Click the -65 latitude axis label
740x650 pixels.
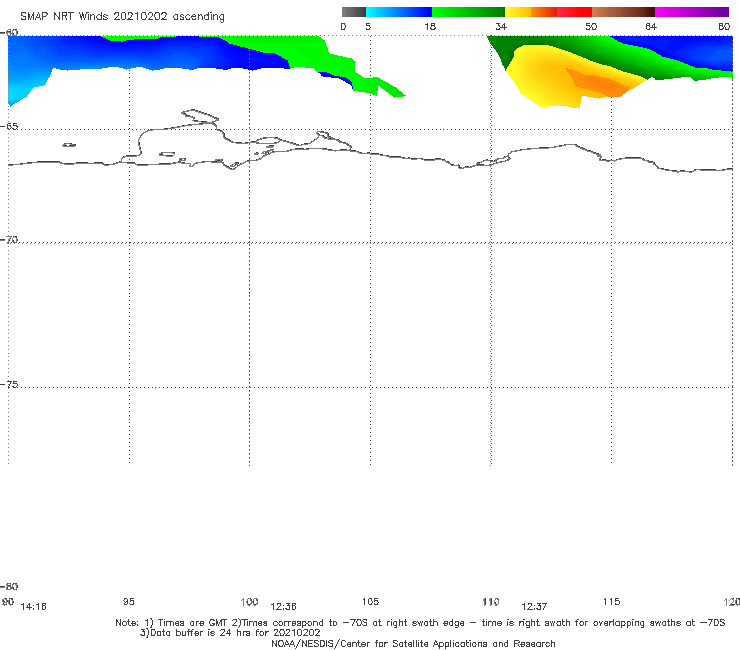(9, 127)
